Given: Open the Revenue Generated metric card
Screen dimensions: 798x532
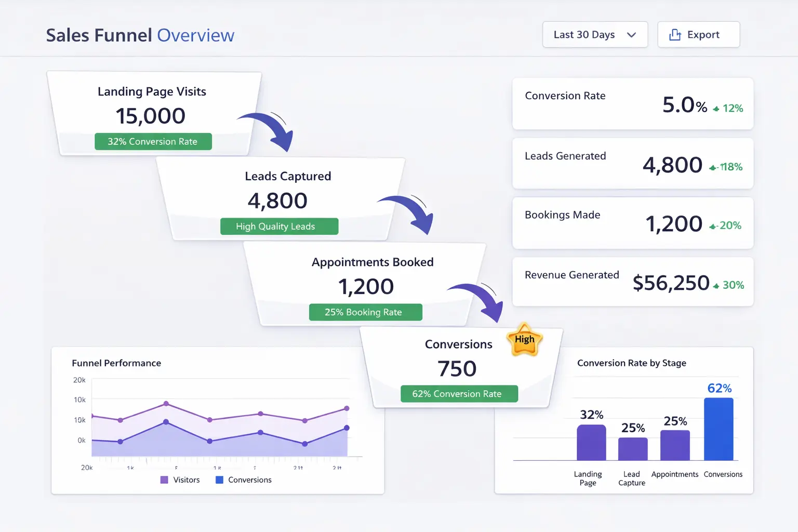Looking at the screenshot, I should [x=632, y=282].
